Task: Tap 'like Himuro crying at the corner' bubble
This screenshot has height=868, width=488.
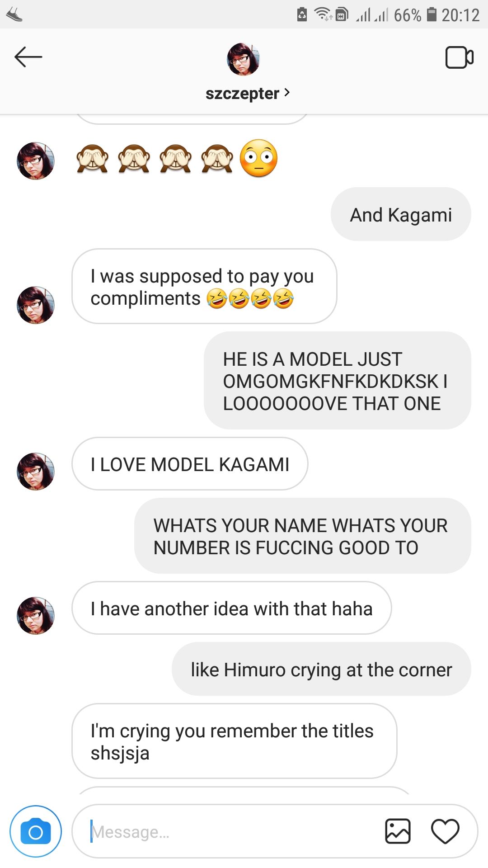Action: [321, 669]
